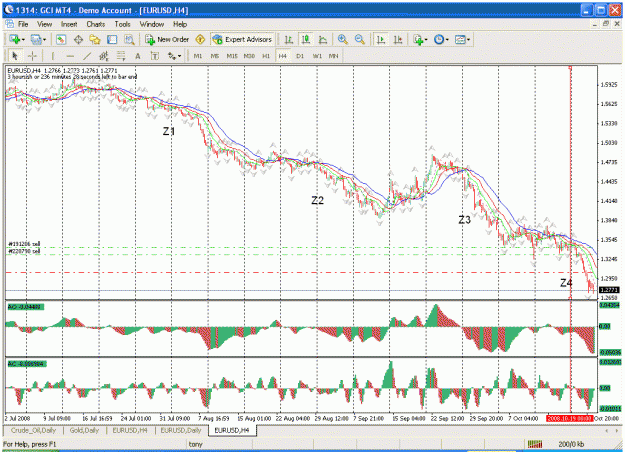Screen dimensions: 625x452
Task: Open the Profiles dropdown arrow
Action: (x=44, y=39)
